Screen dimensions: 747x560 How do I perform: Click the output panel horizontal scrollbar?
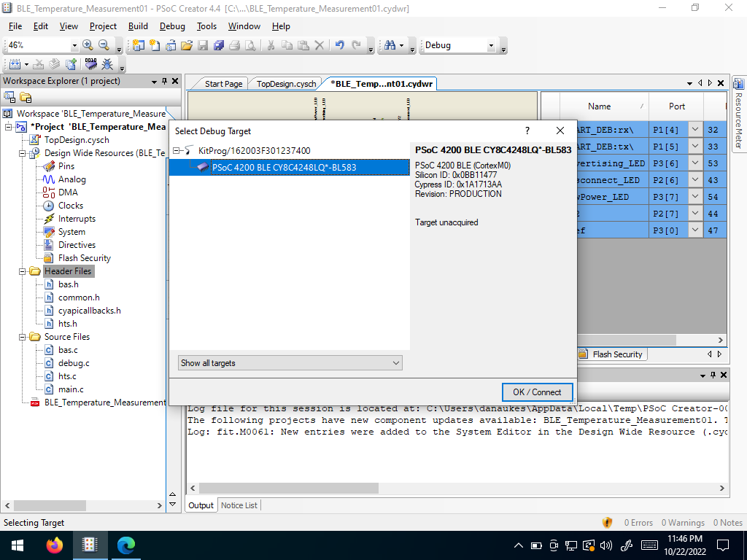click(x=289, y=488)
